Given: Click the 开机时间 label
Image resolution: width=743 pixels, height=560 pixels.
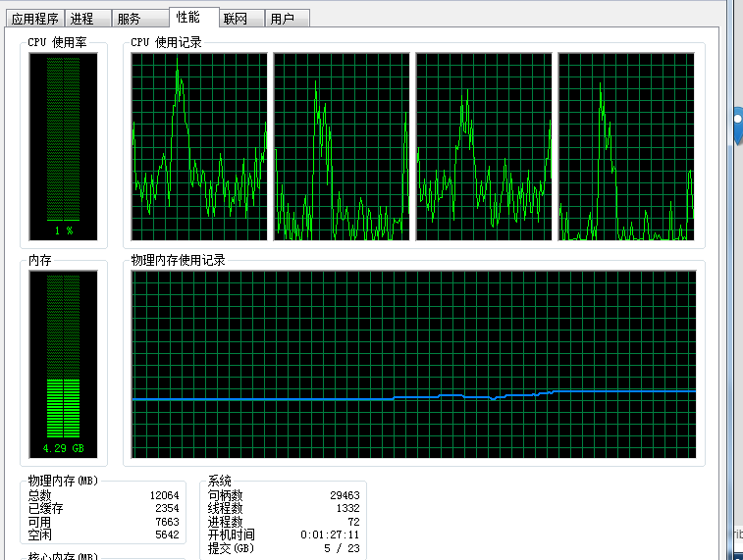Looking at the screenshot, I should [x=232, y=535].
